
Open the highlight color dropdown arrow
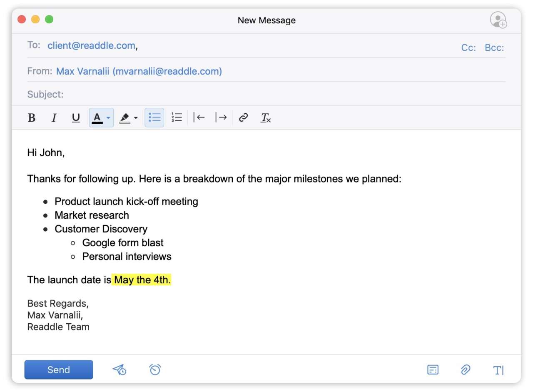(x=136, y=118)
